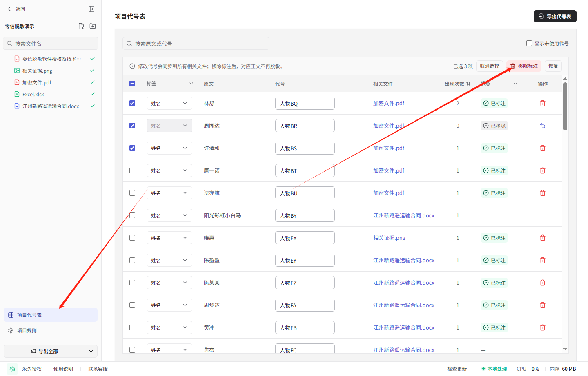Check the 唐一诺 row checkbox

point(132,170)
